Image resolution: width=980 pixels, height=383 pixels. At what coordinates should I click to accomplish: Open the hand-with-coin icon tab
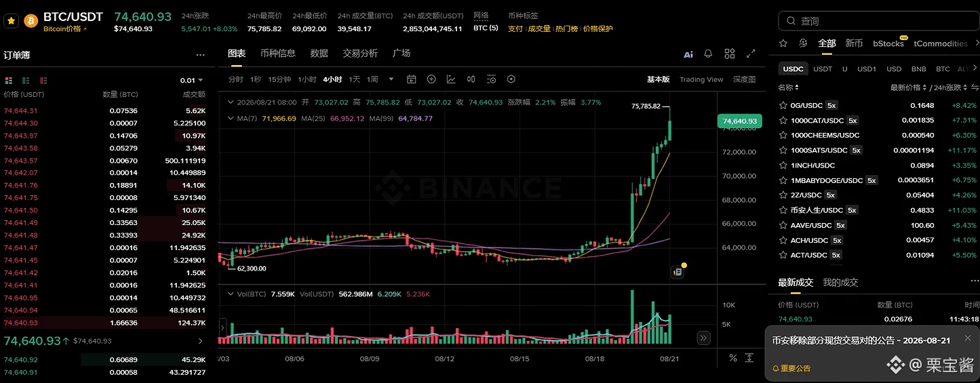[804, 43]
